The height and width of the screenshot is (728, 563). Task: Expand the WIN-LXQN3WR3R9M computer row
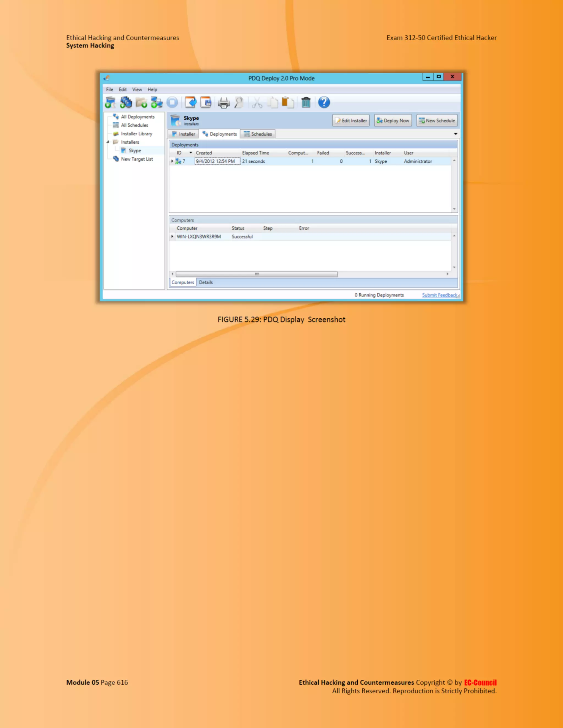pos(172,236)
